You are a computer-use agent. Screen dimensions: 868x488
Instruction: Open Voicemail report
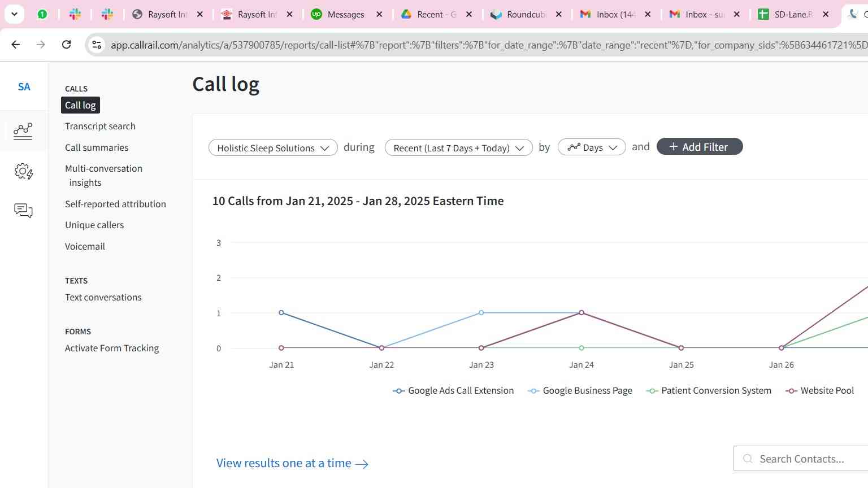85,246
